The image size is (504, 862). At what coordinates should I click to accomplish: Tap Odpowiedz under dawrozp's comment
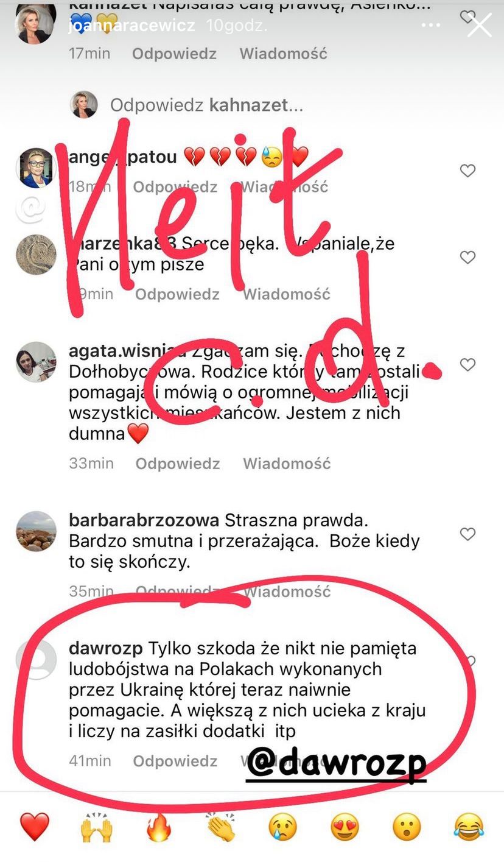coord(175,761)
